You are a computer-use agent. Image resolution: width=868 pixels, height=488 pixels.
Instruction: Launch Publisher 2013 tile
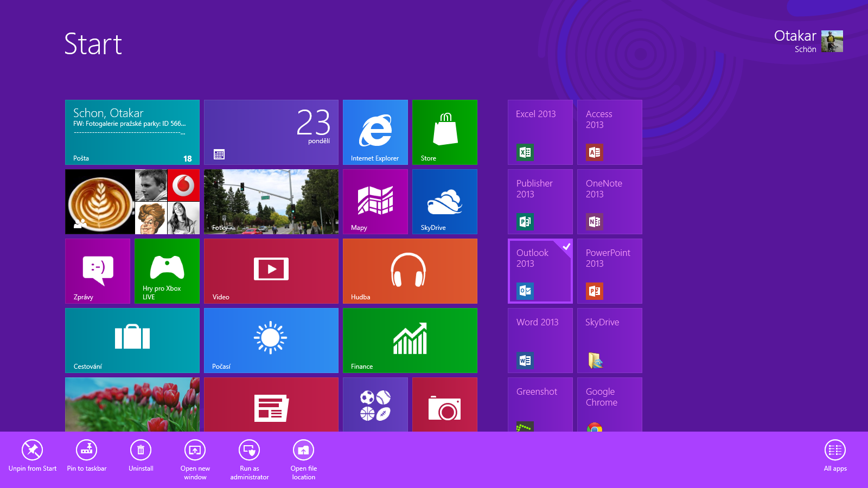click(x=540, y=202)
